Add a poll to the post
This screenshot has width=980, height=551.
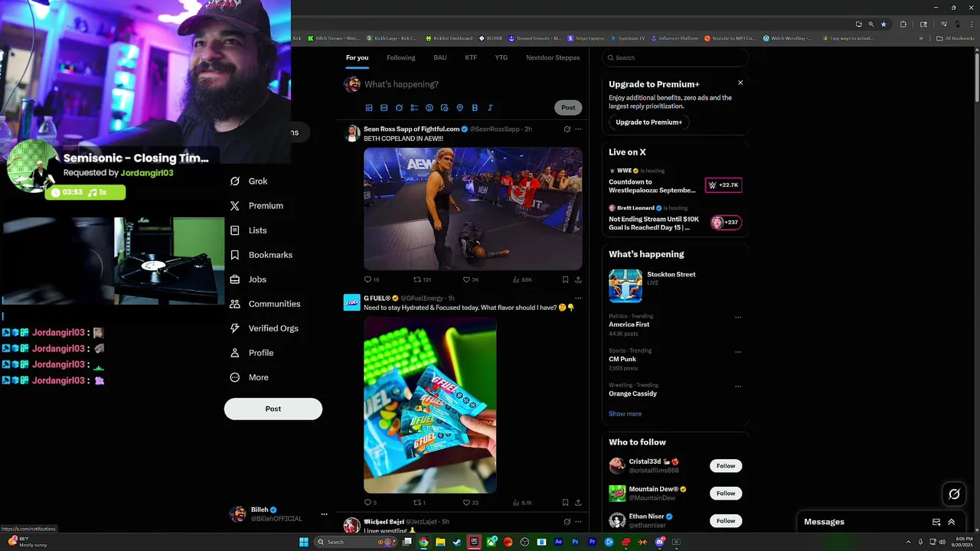pos(414,108)
